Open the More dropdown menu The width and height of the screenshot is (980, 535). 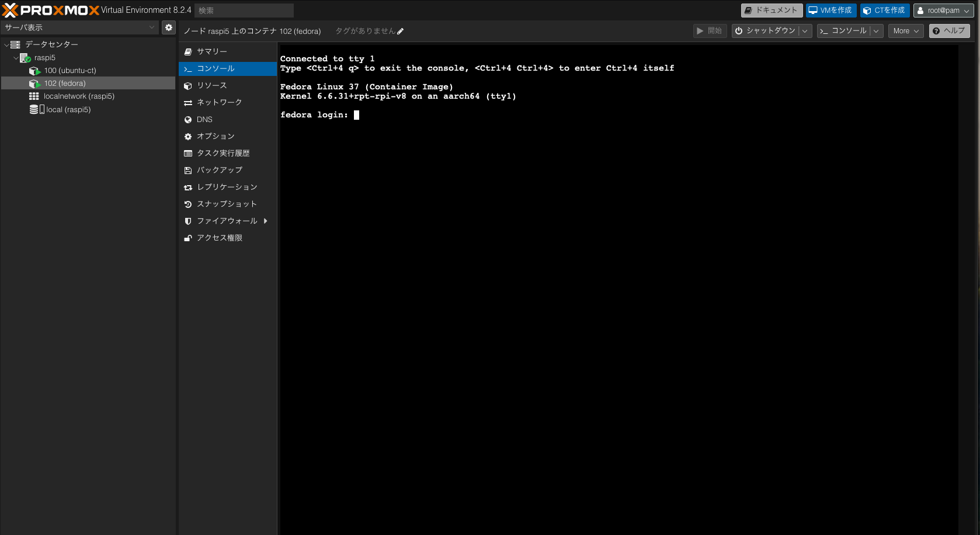[906, 31]
